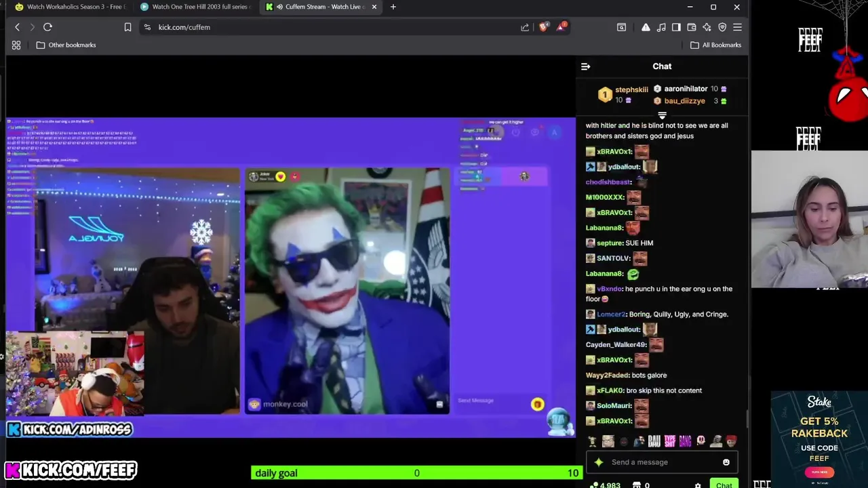Open bau_diizzye leaderboard profile
Viewport: 868px width, 488px height.
684,101
